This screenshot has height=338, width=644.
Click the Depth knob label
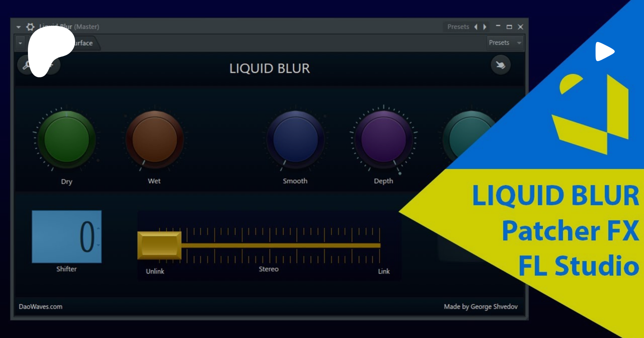click(384, 181)
